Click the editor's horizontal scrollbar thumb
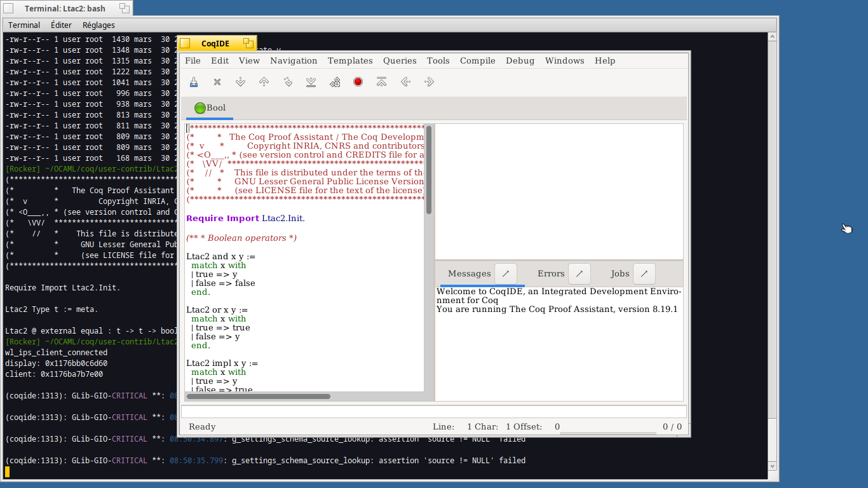The image size is (868, 488). 259,396
